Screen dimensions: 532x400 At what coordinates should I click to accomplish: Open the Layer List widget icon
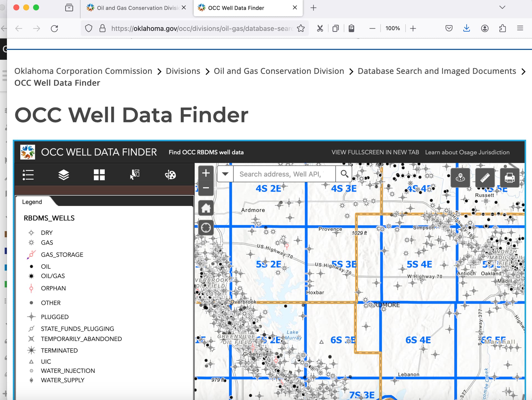click(63, 175)
